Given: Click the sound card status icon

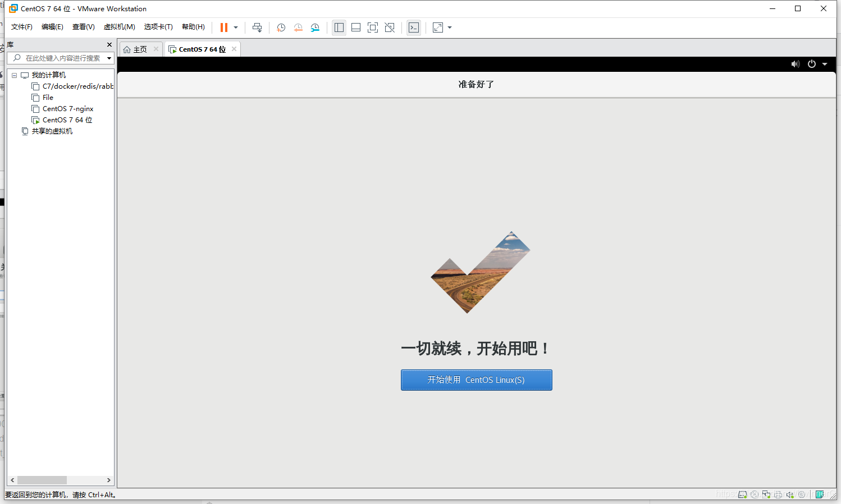Looking at the screenshot, I should [x=790, y=494].
